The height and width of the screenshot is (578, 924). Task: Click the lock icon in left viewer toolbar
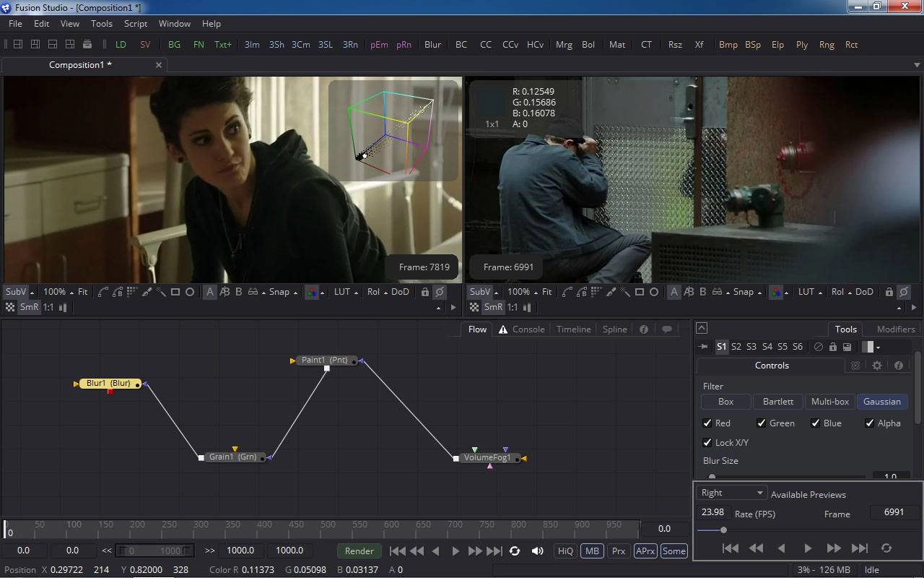(x=425, y=292)
